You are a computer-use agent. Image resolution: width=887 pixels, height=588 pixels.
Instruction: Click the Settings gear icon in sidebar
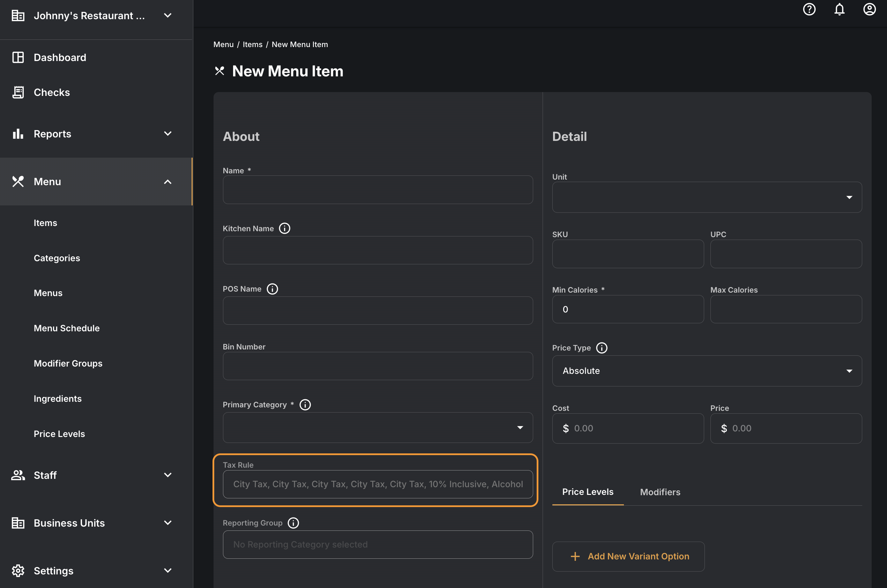(18, 571)
